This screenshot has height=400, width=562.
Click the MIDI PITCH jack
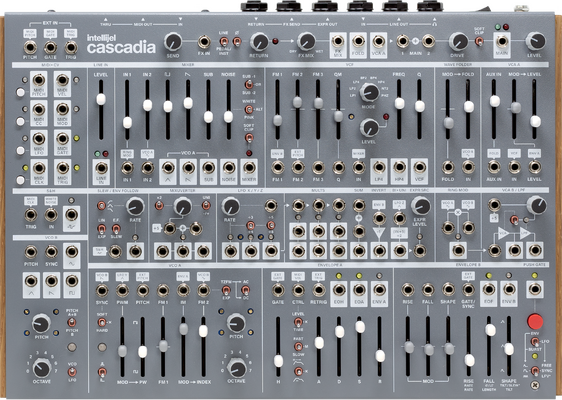click(39, 80)
